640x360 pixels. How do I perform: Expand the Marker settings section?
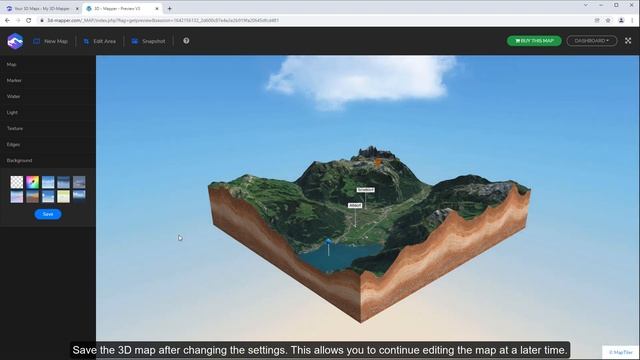(48, 80)
